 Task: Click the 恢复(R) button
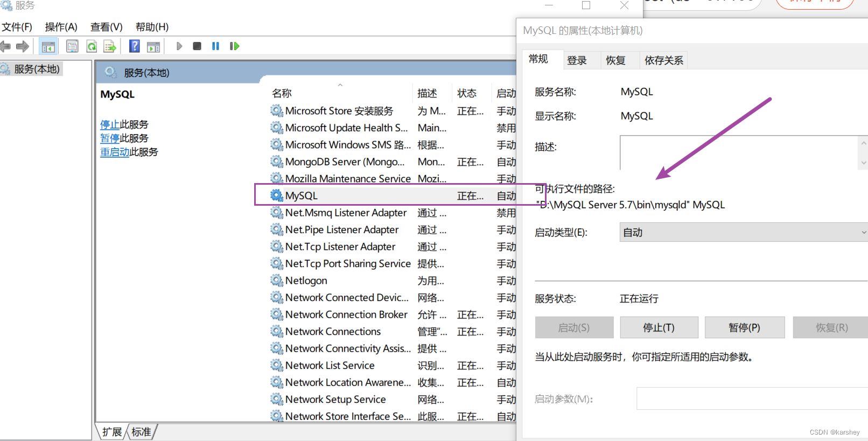click(831, 327)
